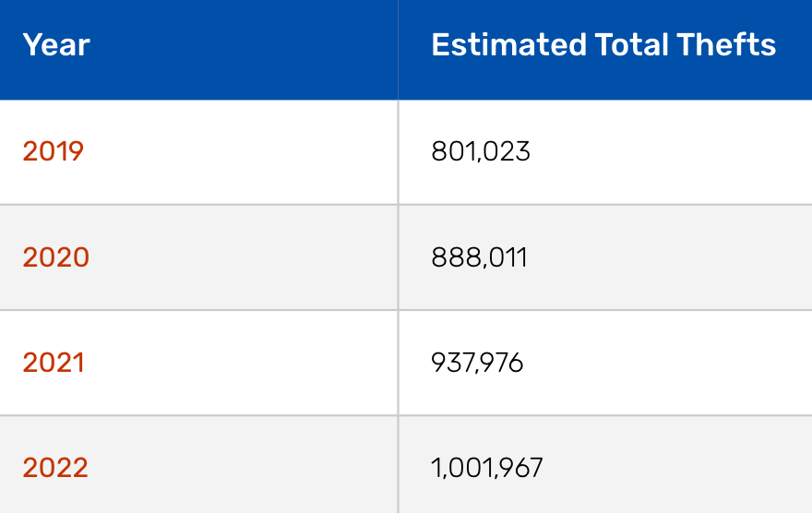Click the column divider in the 2022 row
Viewport: 812px width, 513px height.
tap(399, 468)
